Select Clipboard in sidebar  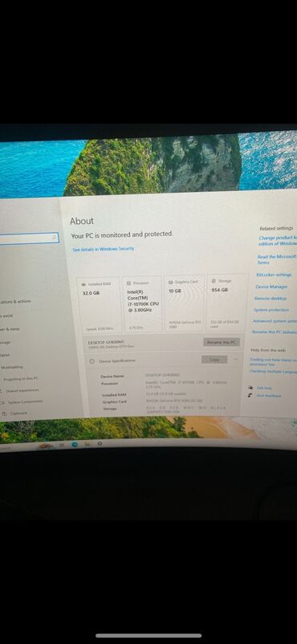(19, 413)
